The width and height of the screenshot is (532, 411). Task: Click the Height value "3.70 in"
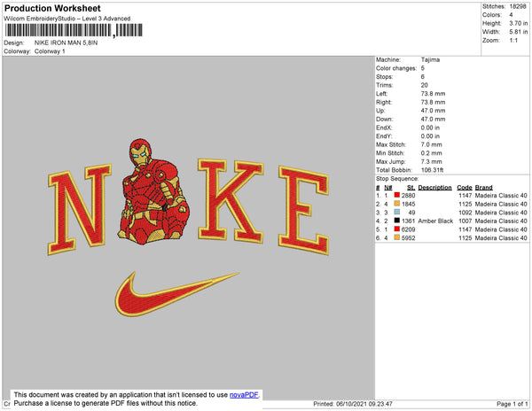tap(518, 23)
